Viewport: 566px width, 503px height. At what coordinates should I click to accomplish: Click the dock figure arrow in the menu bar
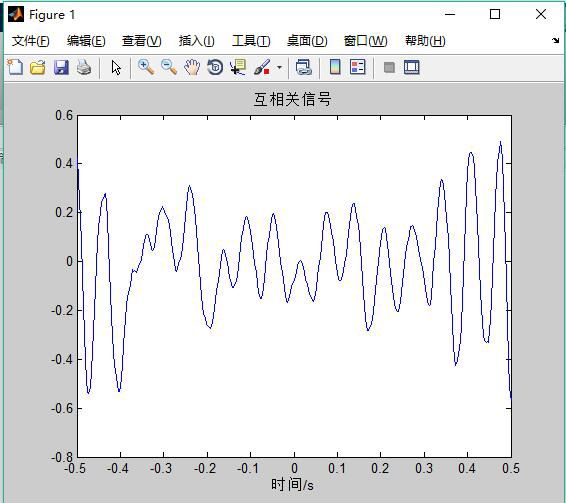pos(556,40)
